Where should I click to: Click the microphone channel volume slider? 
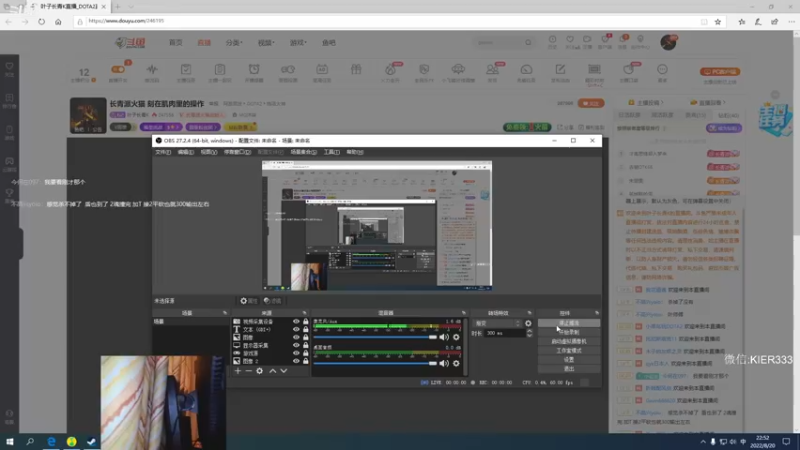tap(376, 337)
